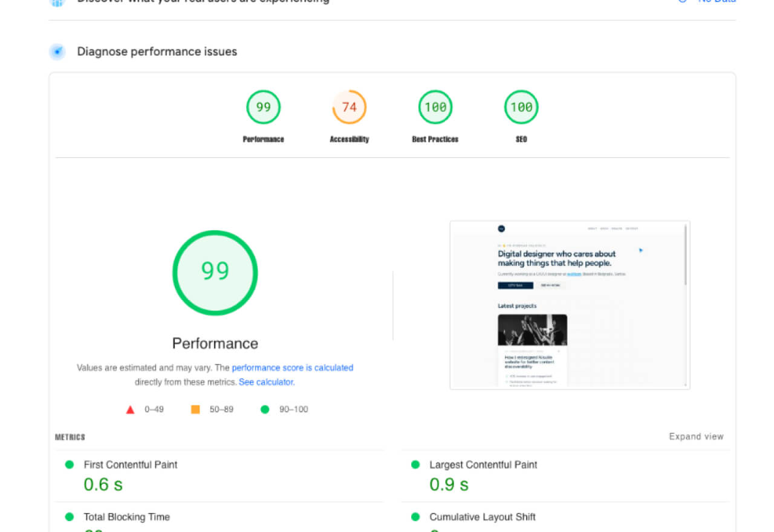Screen dimensions: 774x532
Task: Click the info icon next to No Data
Action: (x=682, y=1)
